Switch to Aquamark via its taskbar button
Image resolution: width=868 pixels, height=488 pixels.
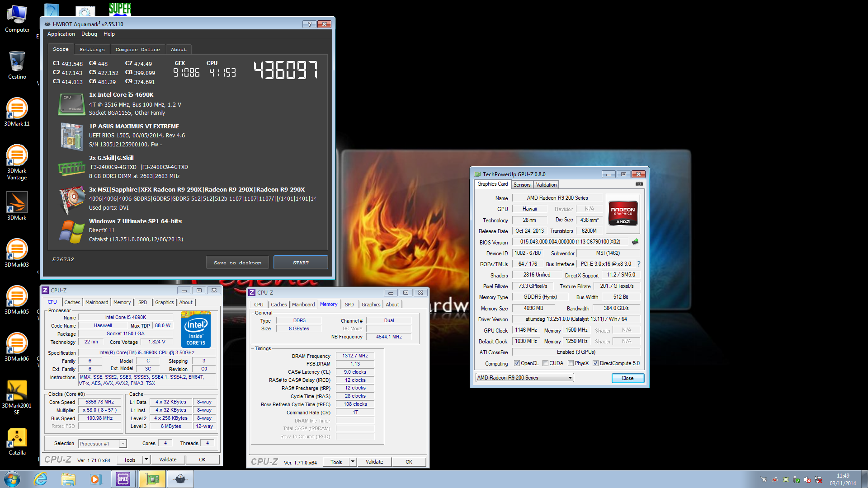pos(180,479)
